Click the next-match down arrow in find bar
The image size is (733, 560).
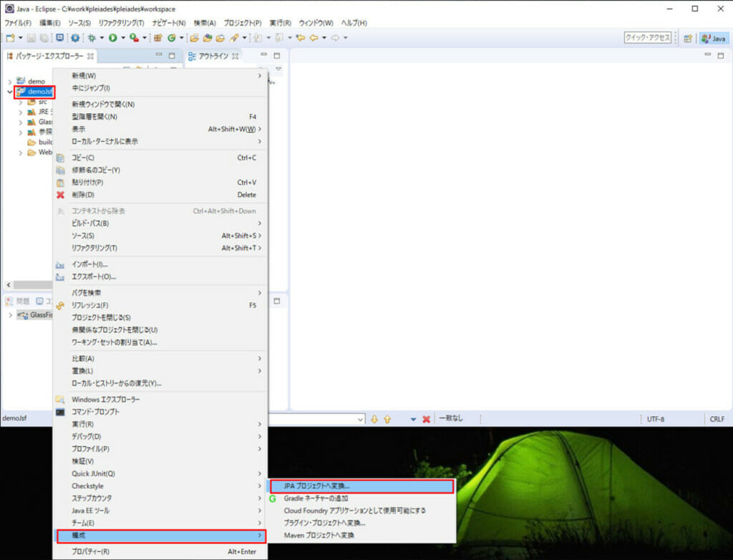click(374, 419)
